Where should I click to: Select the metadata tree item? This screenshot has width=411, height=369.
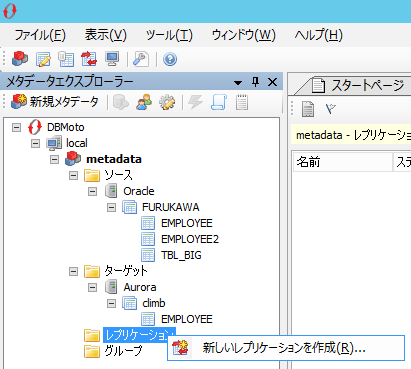coord(114,159)
